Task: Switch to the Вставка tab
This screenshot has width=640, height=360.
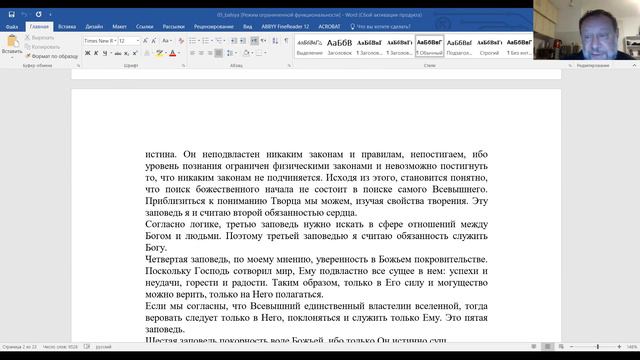Action: tap(67, 27)
